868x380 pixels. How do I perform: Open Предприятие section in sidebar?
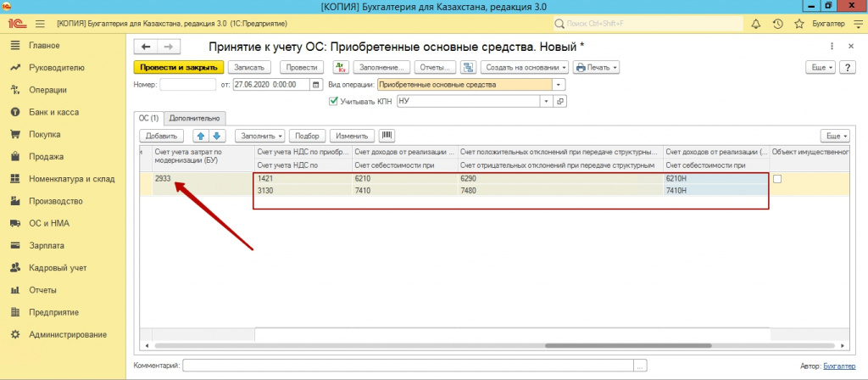(53, 312)
